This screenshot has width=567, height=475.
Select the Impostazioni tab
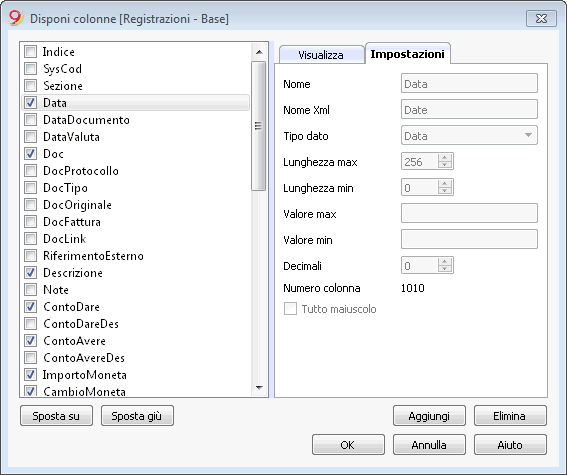[408, 54]
